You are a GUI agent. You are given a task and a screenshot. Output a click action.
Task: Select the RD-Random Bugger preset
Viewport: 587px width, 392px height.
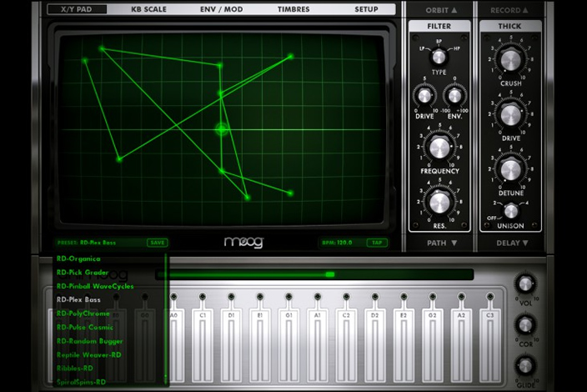point(90,341)
